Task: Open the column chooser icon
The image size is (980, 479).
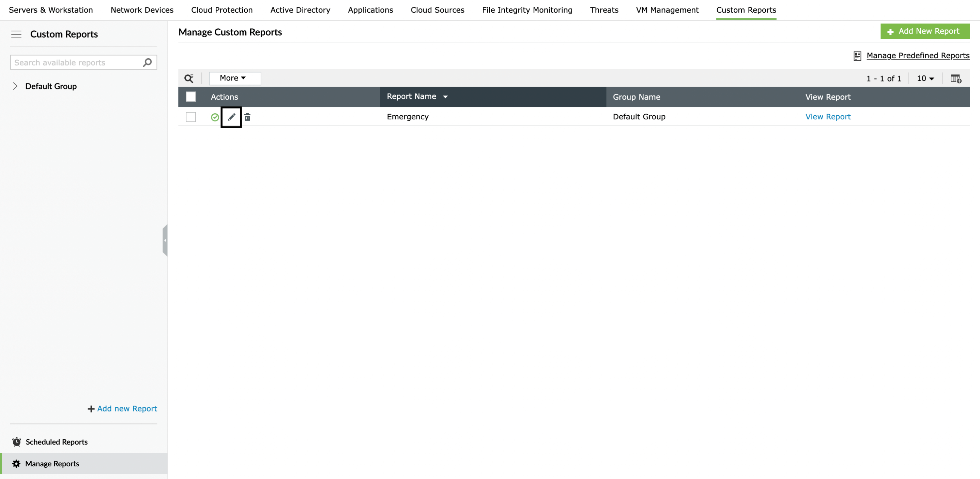Action: point(955,78)
